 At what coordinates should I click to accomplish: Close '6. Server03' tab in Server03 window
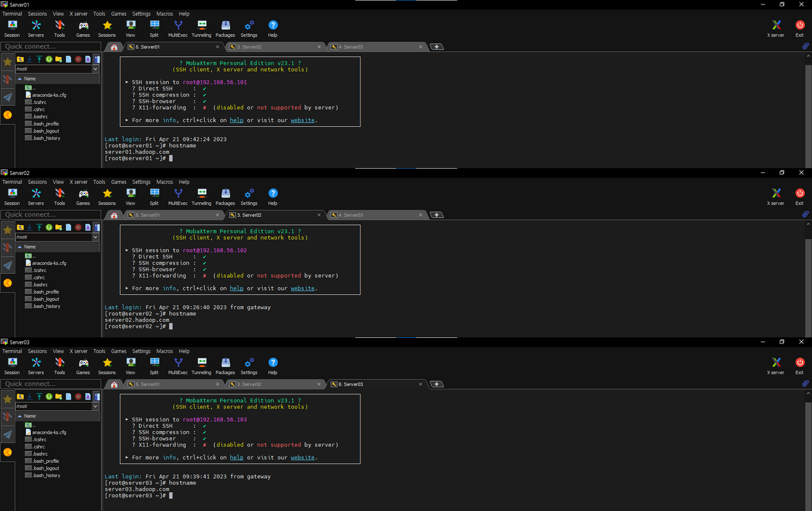[420, 384]
